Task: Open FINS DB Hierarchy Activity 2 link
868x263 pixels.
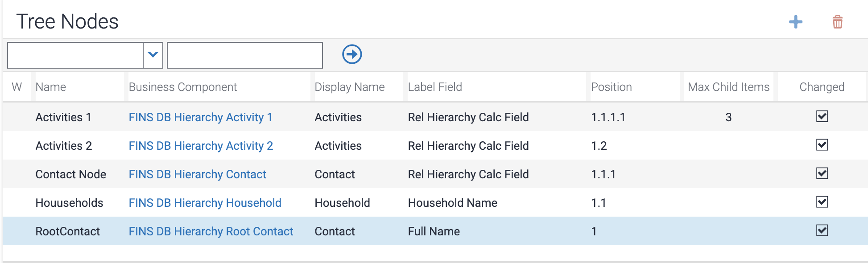Action: [201, 146]
